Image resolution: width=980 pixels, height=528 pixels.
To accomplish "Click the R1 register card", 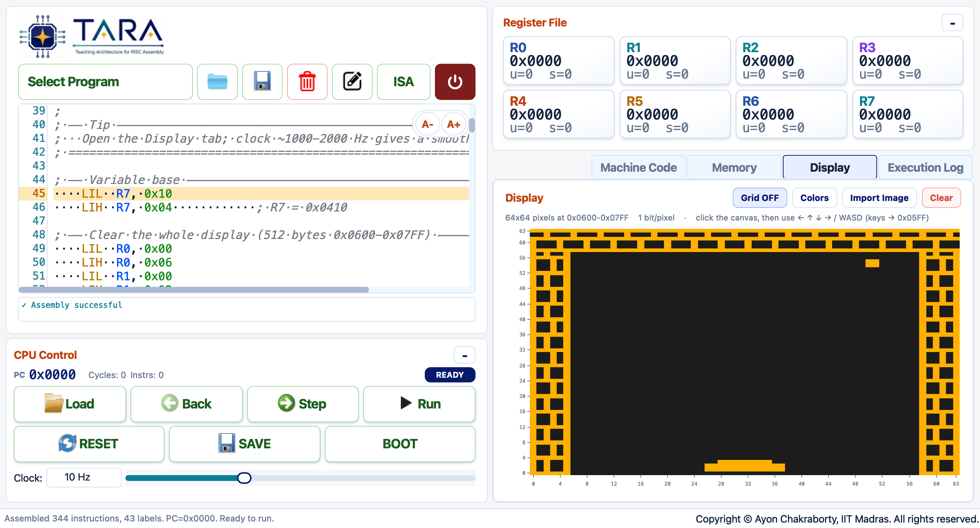I will point(675,60).
